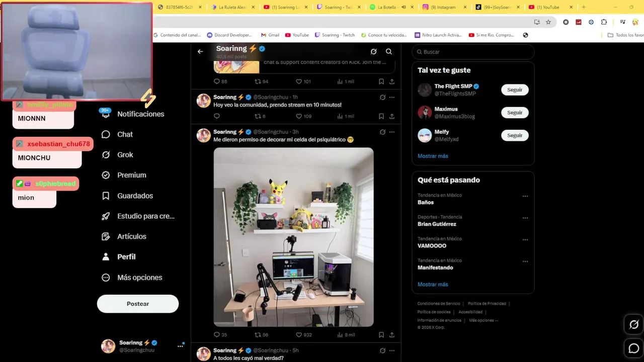Open more options on the psiquiátrico tweet

pos(392,132)
